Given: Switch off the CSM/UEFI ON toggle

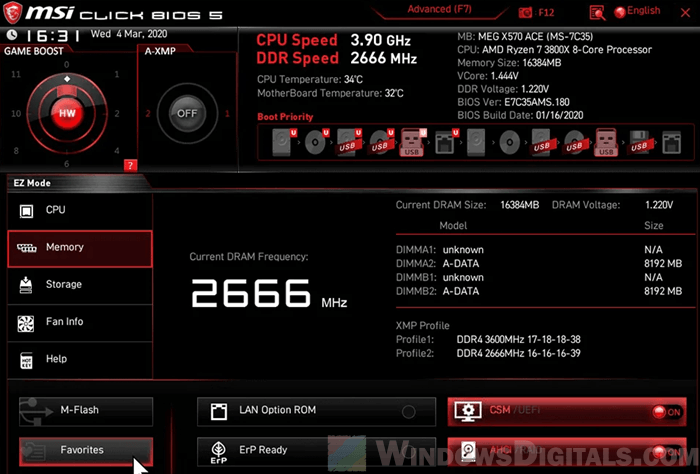Looking at the screenshot, I should [x=668, y=412].
